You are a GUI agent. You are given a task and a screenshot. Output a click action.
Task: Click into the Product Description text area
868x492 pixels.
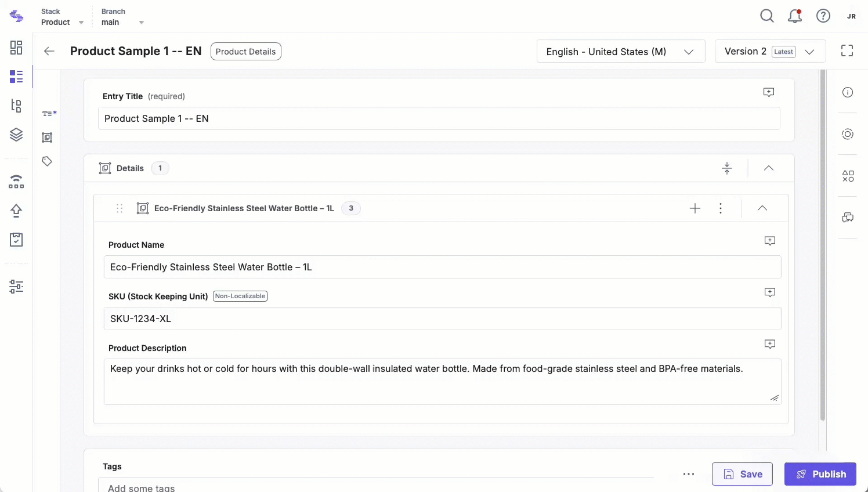(x=443, y=382)
